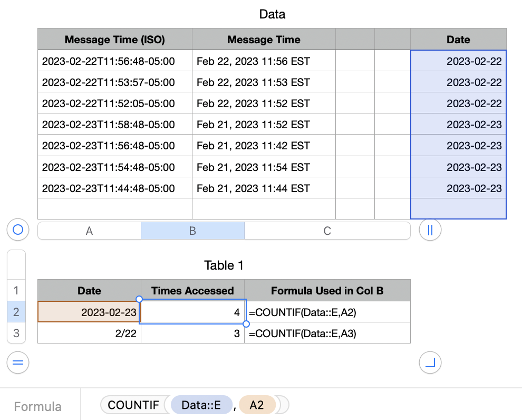The image size is (522, 420).
Task: Click the table resize corner handle
Action: pos(430,362)
